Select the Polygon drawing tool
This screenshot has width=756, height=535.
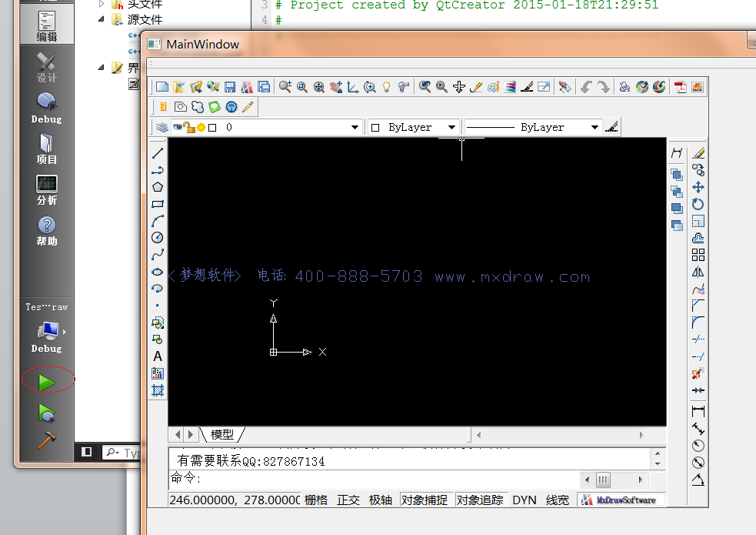158,187
